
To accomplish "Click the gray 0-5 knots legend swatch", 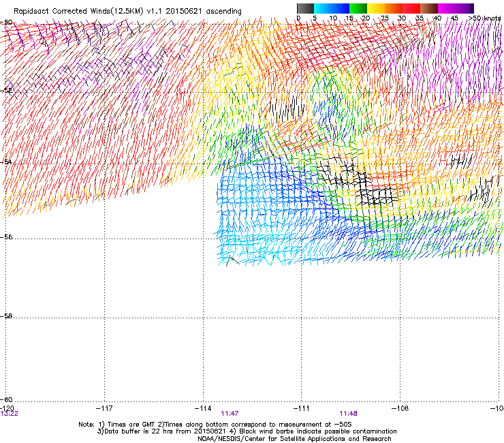I will 305,8.
